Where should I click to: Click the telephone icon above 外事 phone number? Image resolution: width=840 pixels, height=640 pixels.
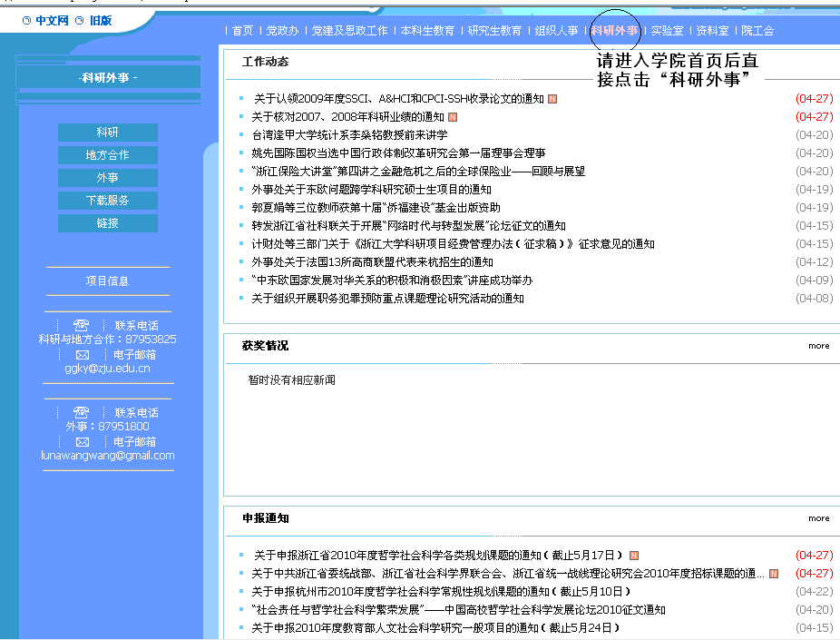[81, 413]
